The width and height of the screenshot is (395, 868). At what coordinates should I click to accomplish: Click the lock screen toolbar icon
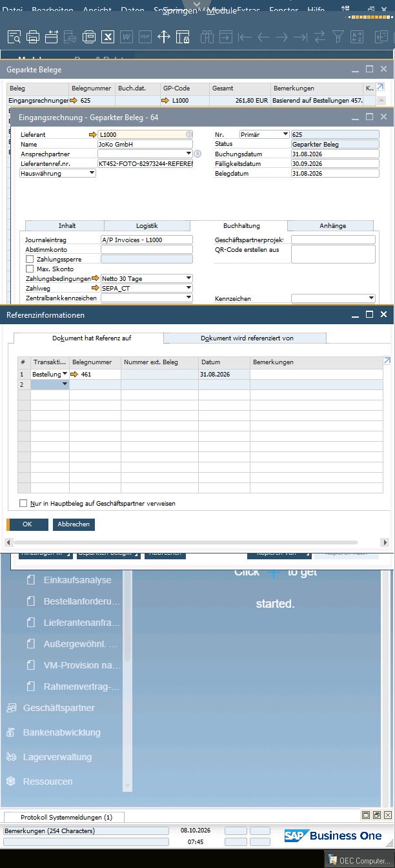[x=183, y=37]
